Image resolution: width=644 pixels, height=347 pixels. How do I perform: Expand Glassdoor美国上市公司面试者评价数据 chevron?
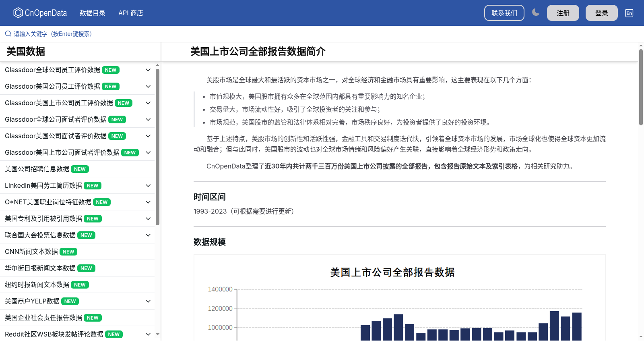(x=148, y=153)
